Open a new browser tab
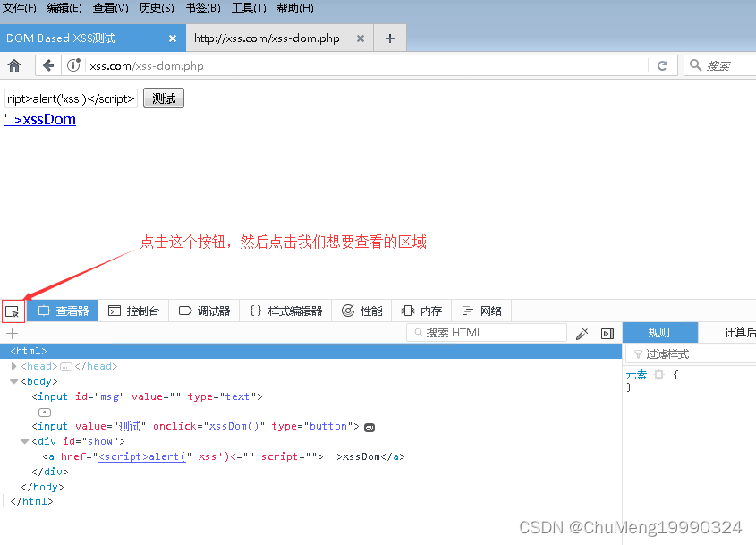 click(390, 38)
